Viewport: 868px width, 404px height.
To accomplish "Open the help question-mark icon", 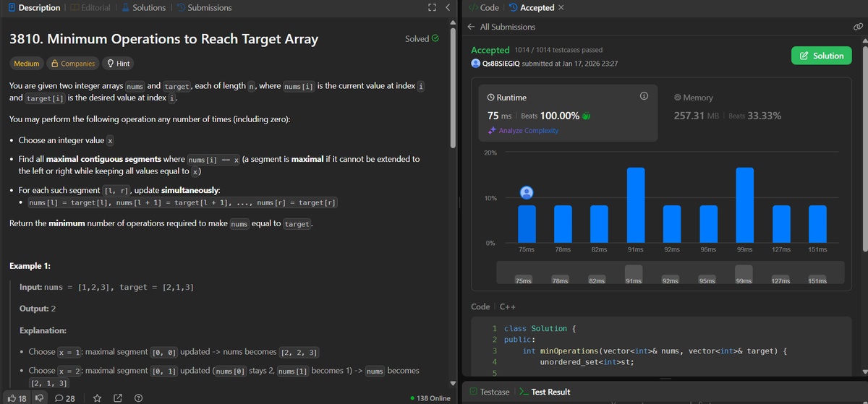I will pyautogui.click(x=138, y=397).
